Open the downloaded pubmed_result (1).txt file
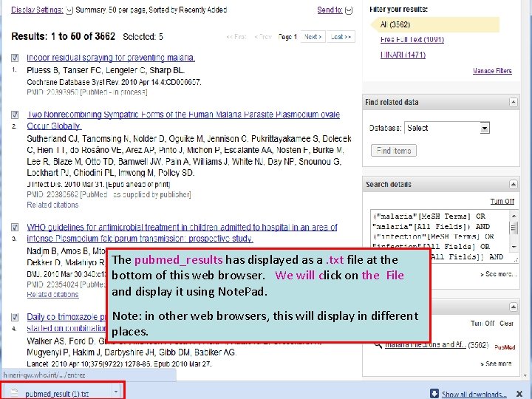Viewport: 532px width, 399px height. [x=57, y=394]
